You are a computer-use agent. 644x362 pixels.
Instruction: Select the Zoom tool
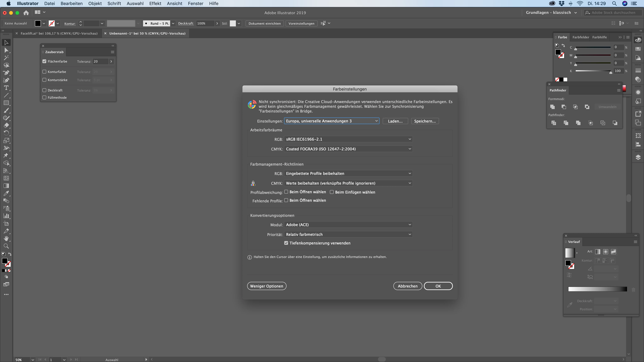click(6, 246)
